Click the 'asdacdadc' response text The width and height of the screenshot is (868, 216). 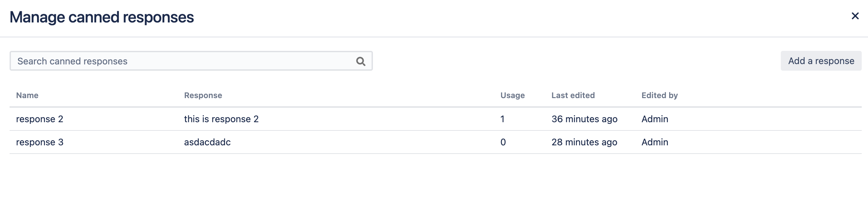point(207,142)
